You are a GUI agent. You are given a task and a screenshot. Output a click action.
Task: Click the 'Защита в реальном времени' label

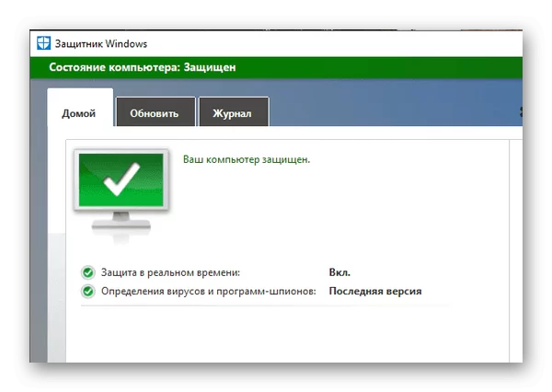tap(170, 272)
